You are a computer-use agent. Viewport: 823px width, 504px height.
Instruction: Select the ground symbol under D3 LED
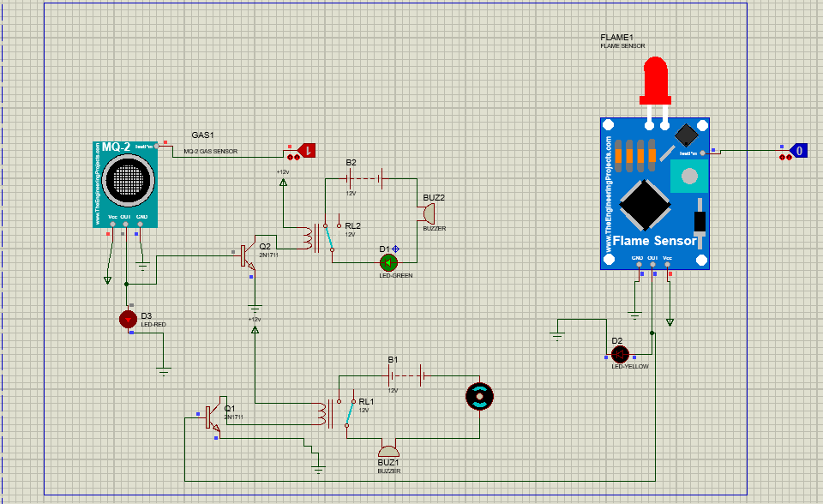click(x=164, y=371)
